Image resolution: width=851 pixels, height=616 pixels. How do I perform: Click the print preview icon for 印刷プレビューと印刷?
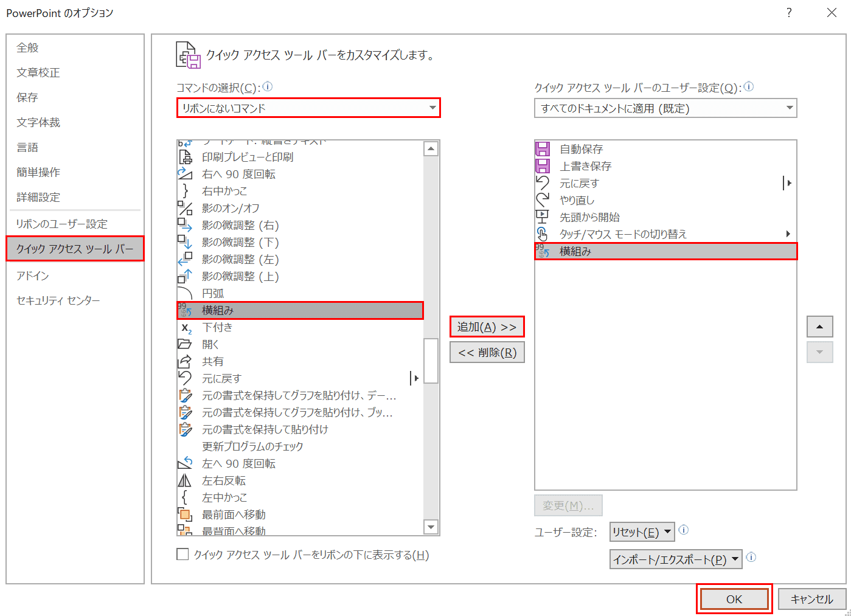(185, 157)
